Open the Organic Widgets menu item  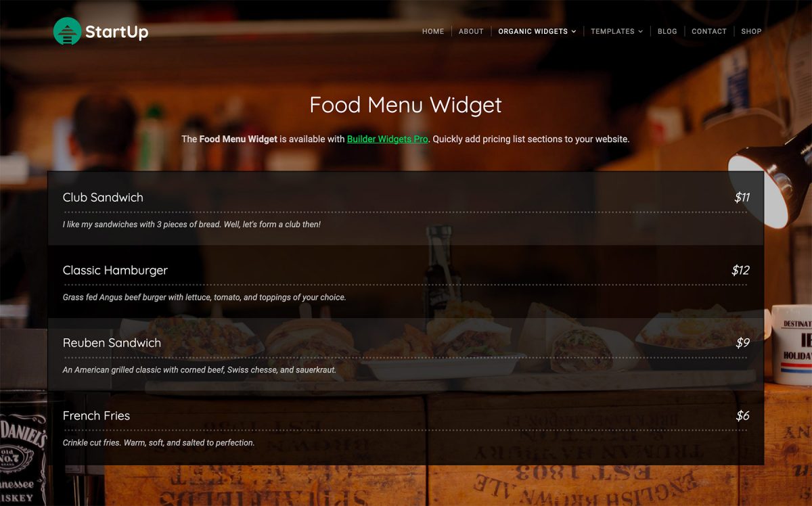click(533, 31)
